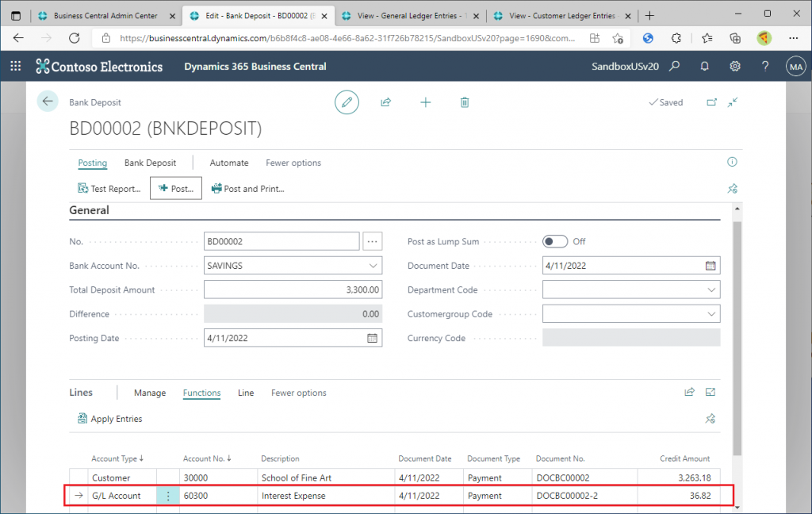Open a new browser tab
Viewport: 812px width, 514px height.
tap(649, 16)
